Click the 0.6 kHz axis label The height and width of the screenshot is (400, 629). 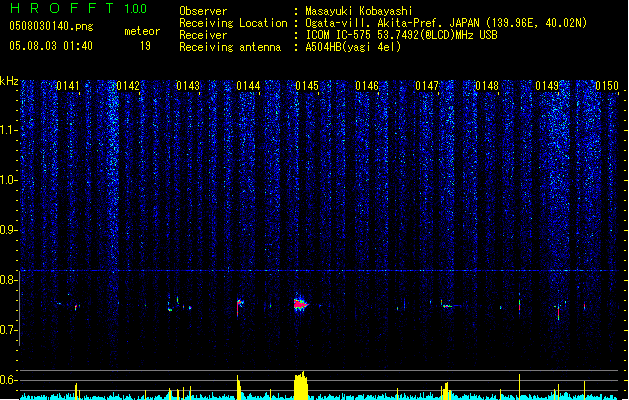[x=8, y=380]
